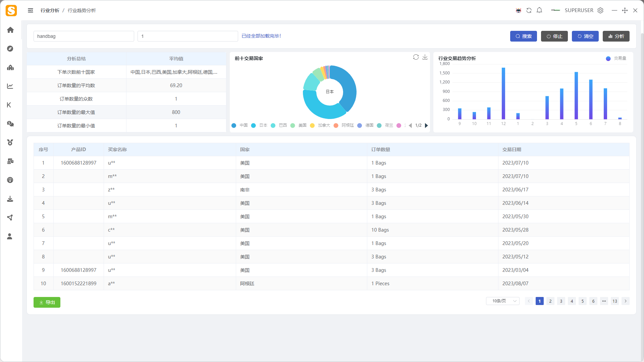Expand the pagination ellipsis for more pages
This screenshot has width=644, height=362.
pos(604,301)
